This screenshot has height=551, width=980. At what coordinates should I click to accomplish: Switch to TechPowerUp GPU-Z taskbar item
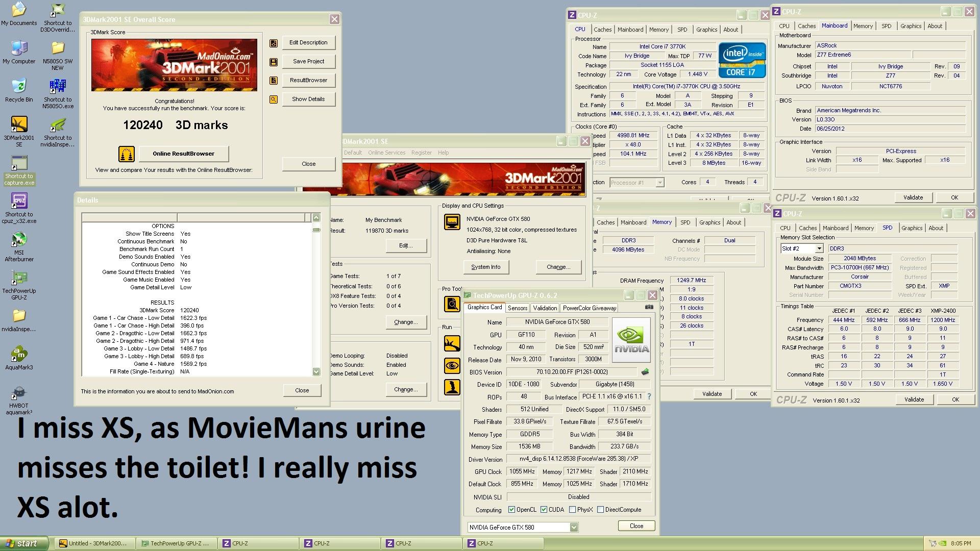point(177,543)
